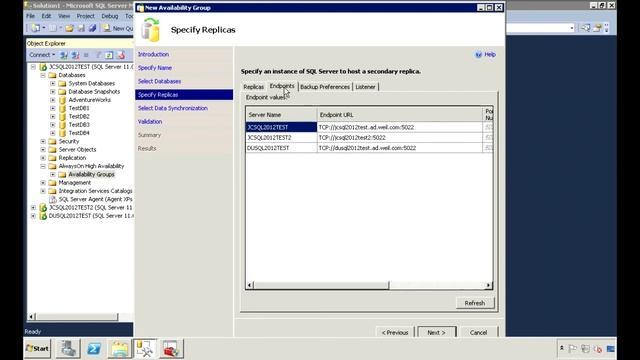This screenshot has height=360, width=640.
Task: Open Server Manager from the taskbar
Action: 68,349
